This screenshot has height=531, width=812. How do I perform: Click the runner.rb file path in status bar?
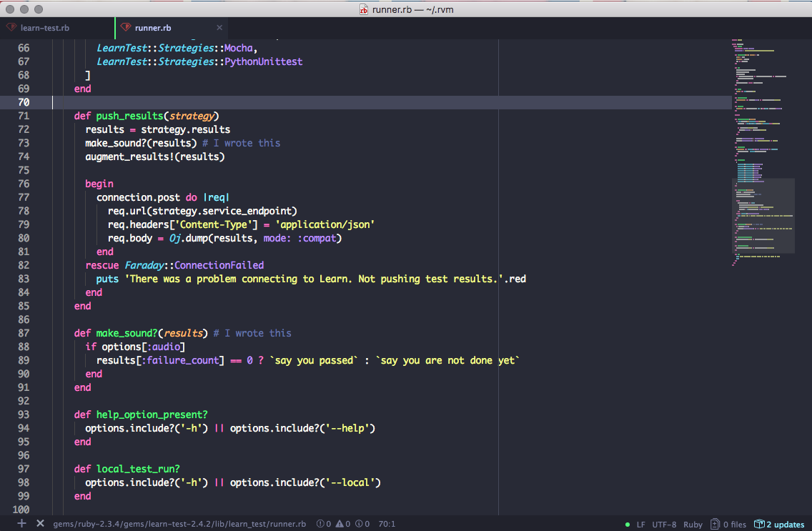179,524
